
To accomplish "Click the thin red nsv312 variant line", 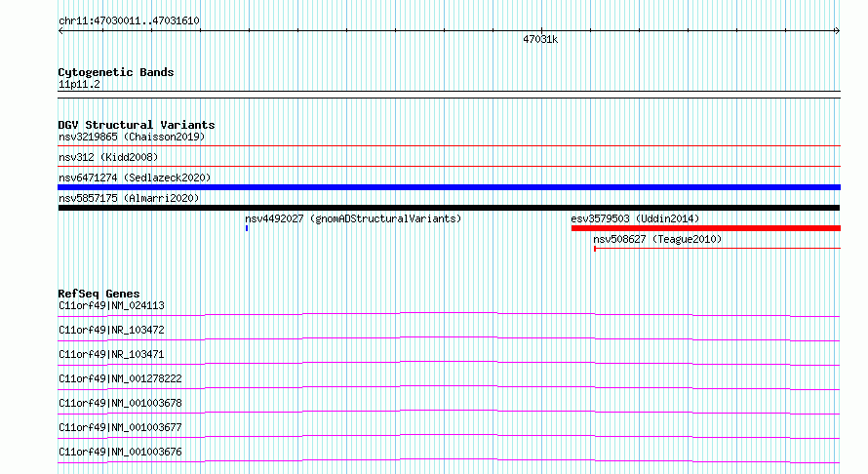I will click(449, 166).
